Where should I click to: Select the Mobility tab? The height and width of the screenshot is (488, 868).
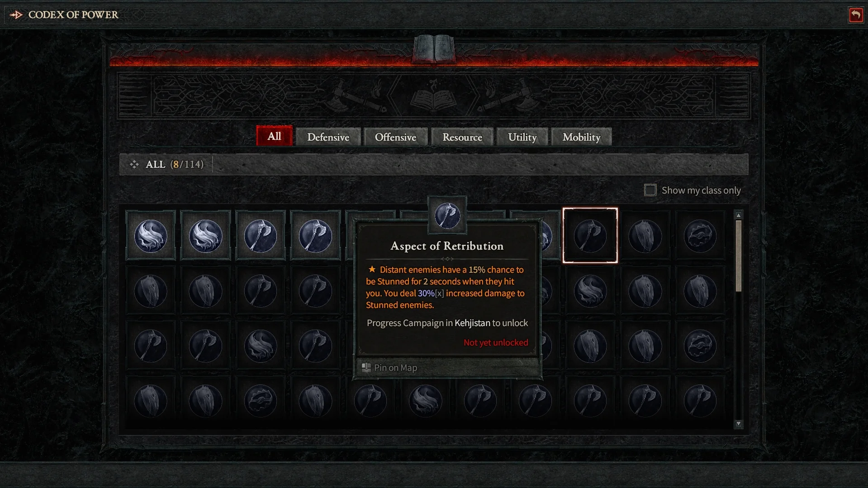582,137
